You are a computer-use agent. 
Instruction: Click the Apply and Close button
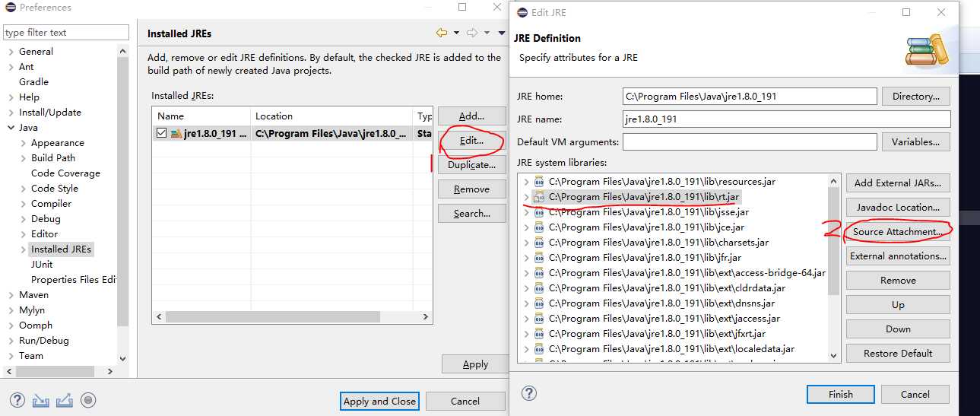pyautogui.click(x=379, y=401)
